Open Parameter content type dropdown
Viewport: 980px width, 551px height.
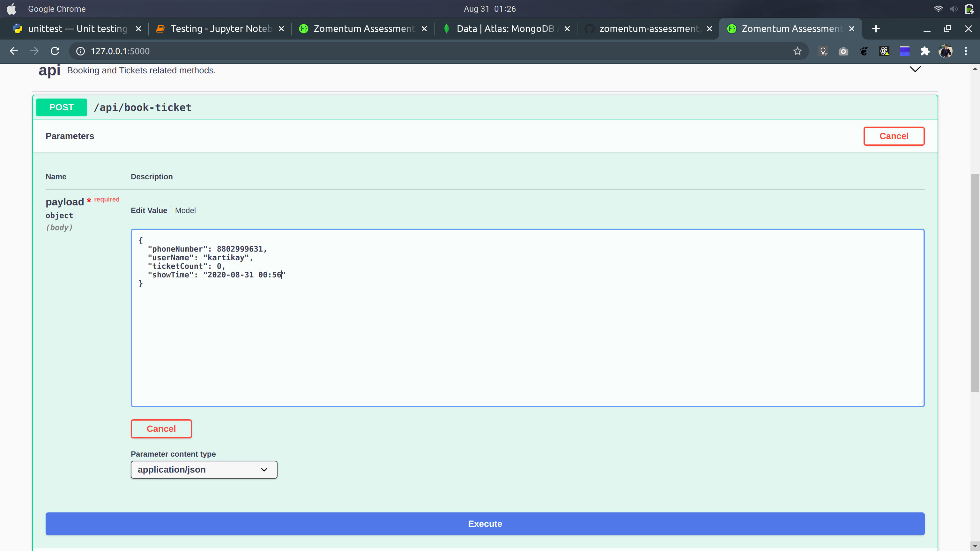[x=204, y=470]
